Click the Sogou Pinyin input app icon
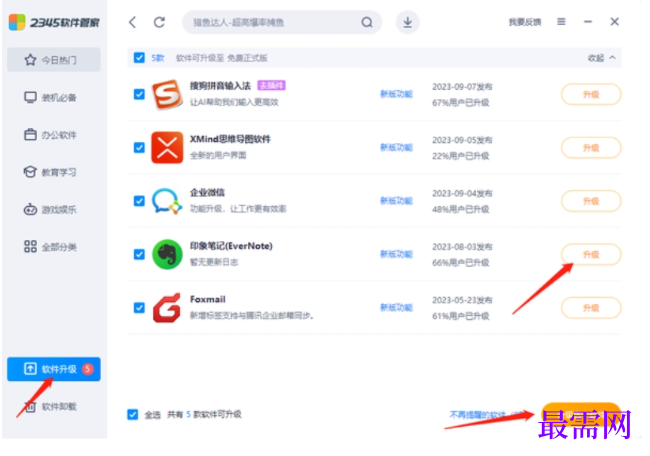Screen dimensions: 650x456 click(x=167, y=95)
